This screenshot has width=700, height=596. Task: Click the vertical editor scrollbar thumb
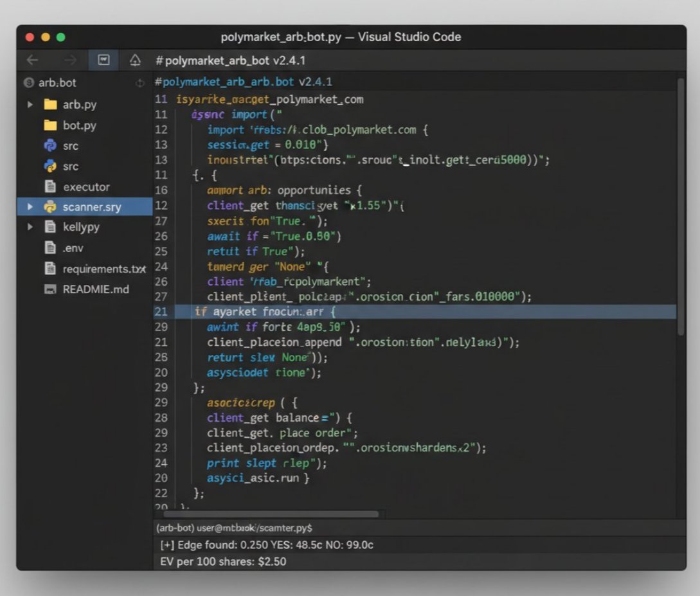click(x=681, y=206)
